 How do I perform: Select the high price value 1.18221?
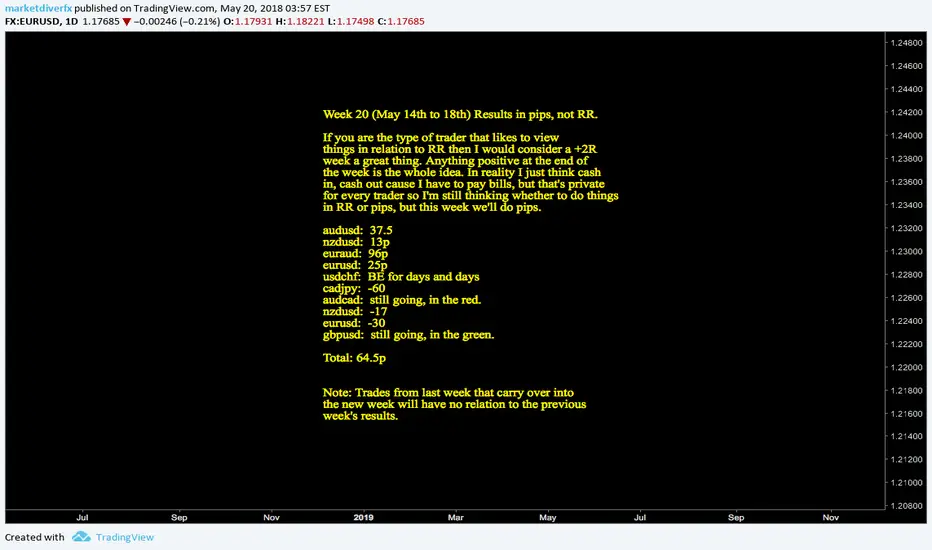click(306, 21)
